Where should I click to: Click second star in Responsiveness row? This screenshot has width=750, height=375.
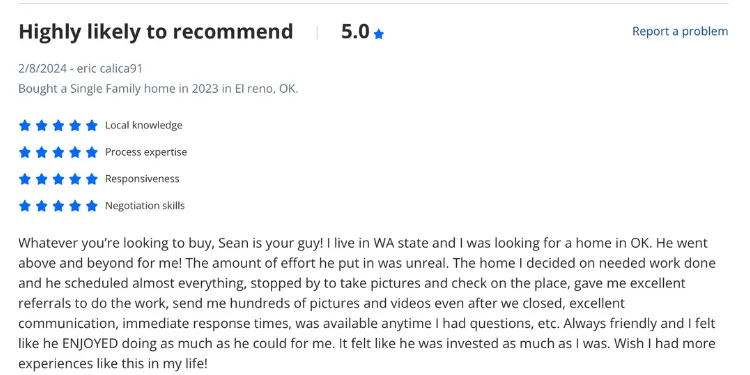tap(42, 179)
